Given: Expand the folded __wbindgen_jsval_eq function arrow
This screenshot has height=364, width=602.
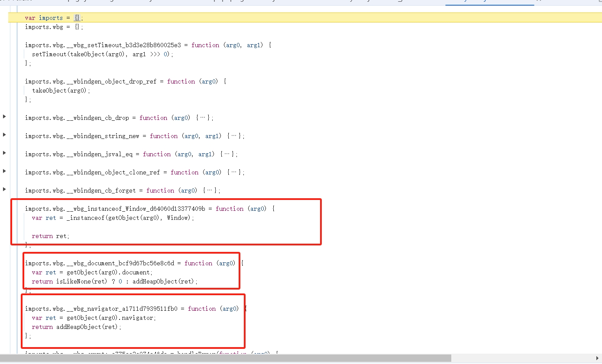Looking at the screenshot, I should [4, 153].
